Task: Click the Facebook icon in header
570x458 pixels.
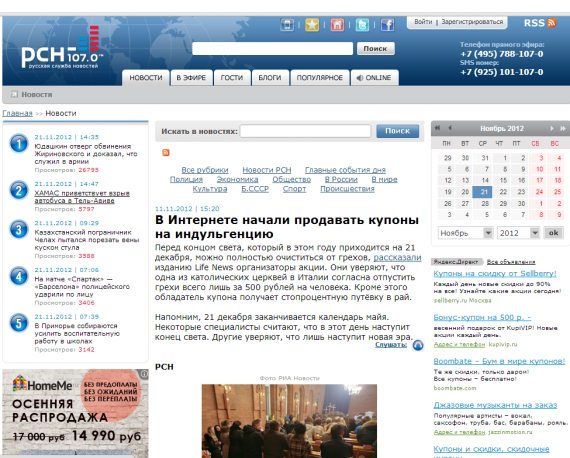Action: click(x=388, y=25)
